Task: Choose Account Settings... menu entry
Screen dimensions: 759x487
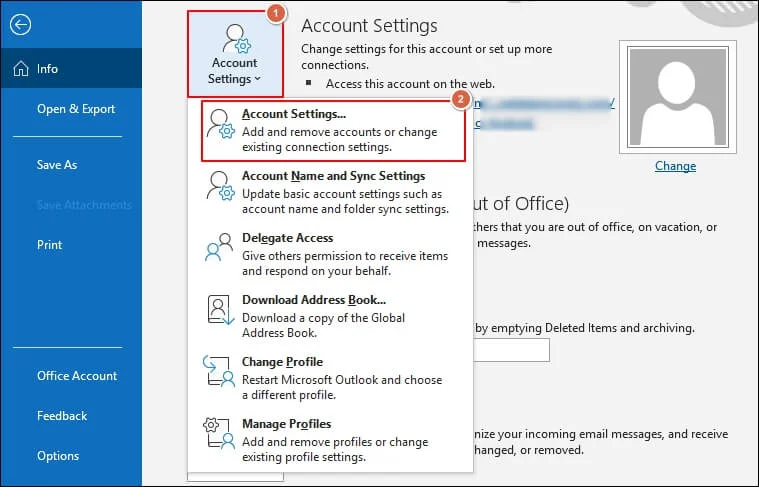Action: coord(333,131)
